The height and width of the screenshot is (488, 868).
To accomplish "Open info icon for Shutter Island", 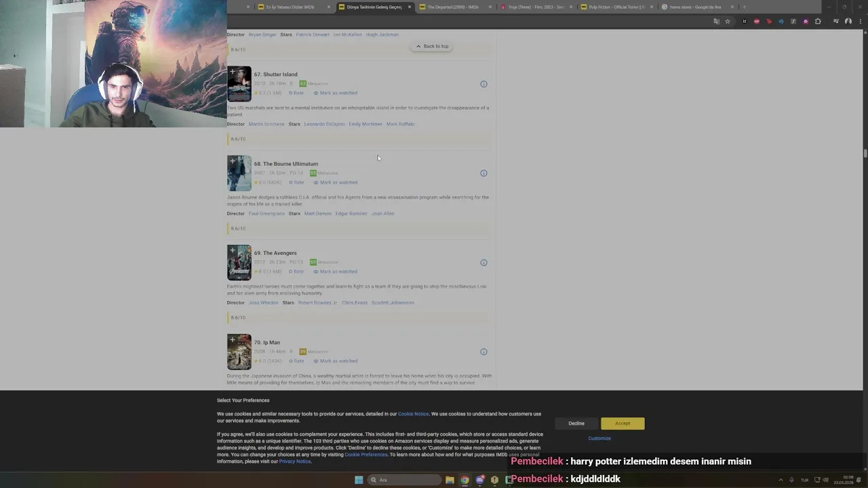I will 484,84.
